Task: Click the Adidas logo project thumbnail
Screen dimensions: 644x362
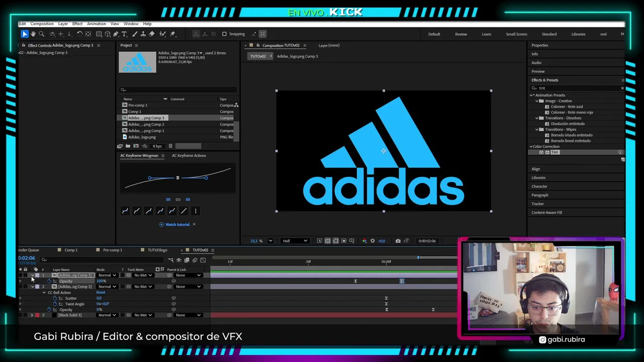Action: click(x=137, y=62)
